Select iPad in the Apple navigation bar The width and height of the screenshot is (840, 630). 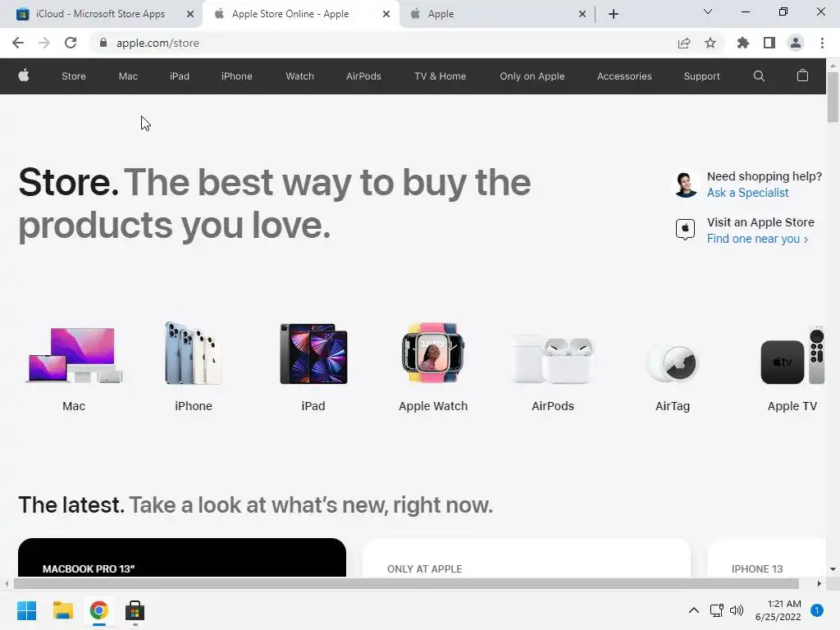pyautogui.click(x=180, y=76)
